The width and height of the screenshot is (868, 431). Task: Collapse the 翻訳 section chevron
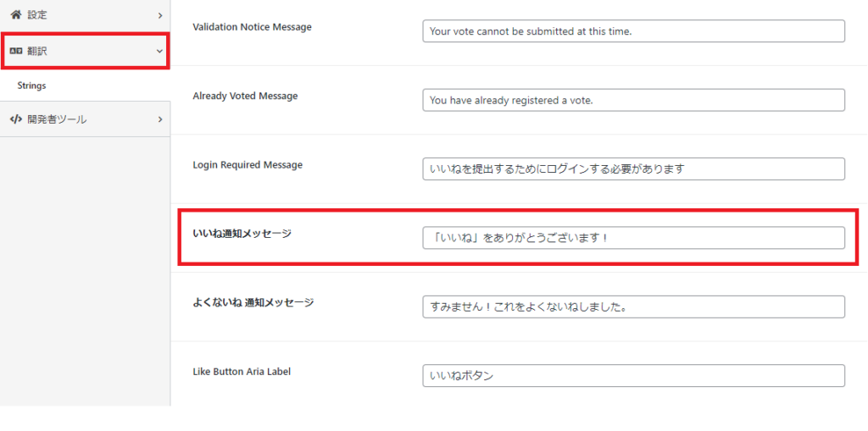coord(159,51)
